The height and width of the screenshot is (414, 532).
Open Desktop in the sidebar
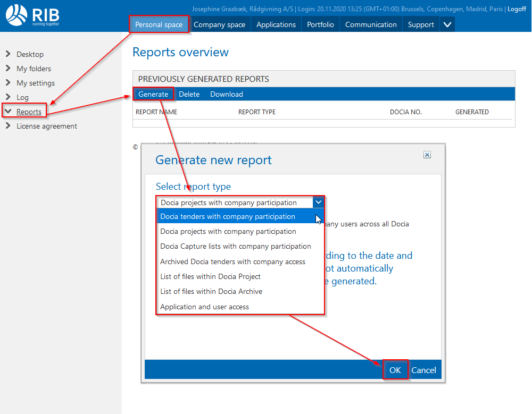click(30, 54)
